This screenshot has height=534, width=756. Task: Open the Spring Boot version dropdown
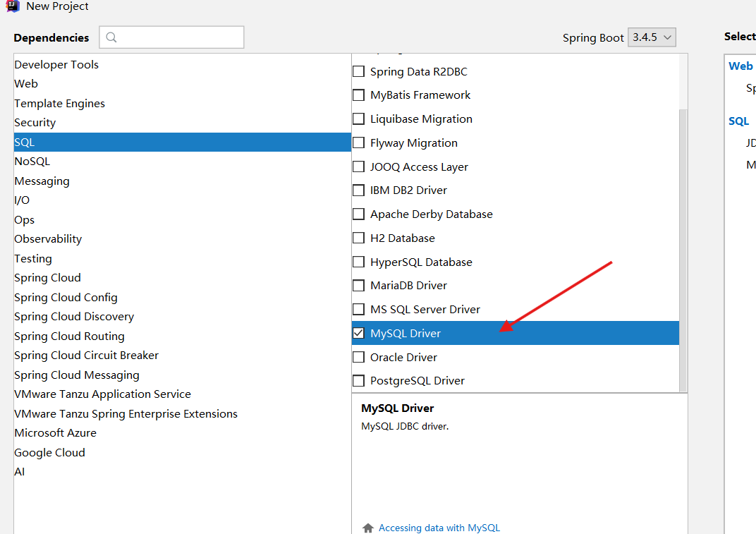pos(652,37)
